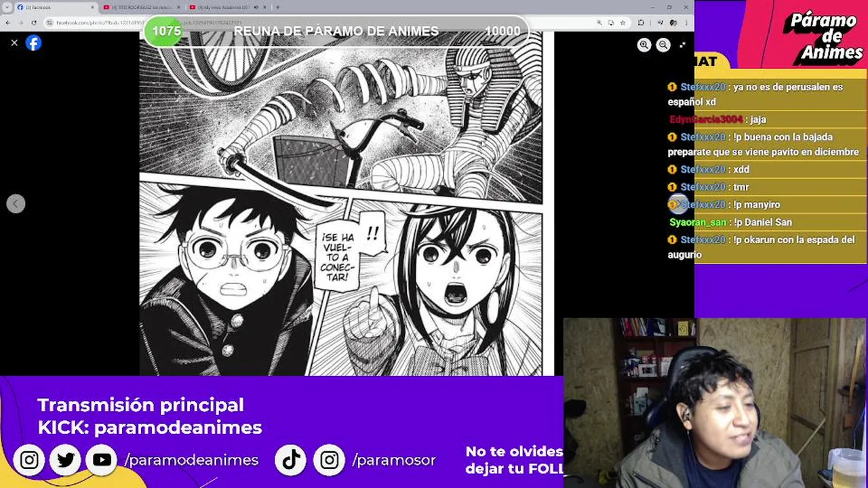Viewport: 868px width, 488px height.
Task: Click chat message "okarun con la espada del augurio"
Action: tap(761, 247)
